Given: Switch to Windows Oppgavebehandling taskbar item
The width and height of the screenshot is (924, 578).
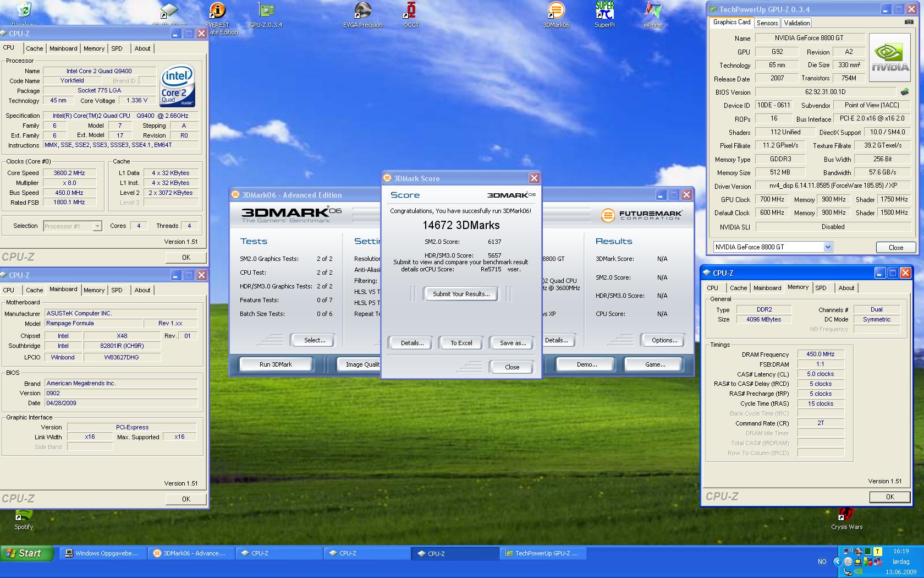Looking at the screenshot, I should tap(102, 553).
